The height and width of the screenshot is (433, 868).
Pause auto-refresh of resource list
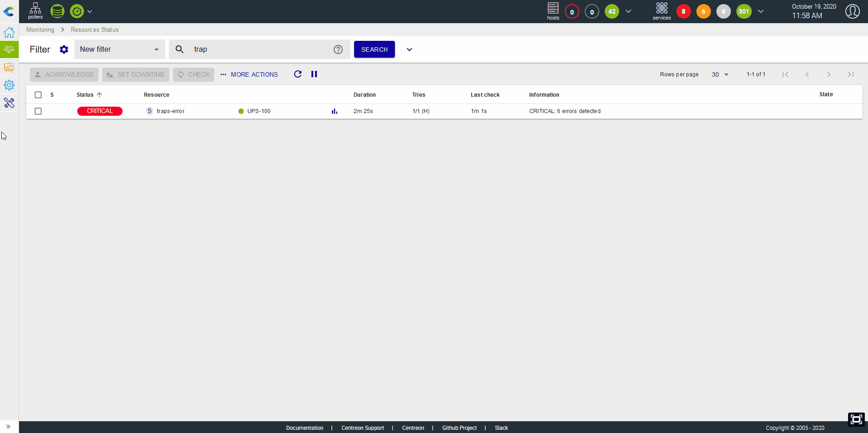click(314, 74)
